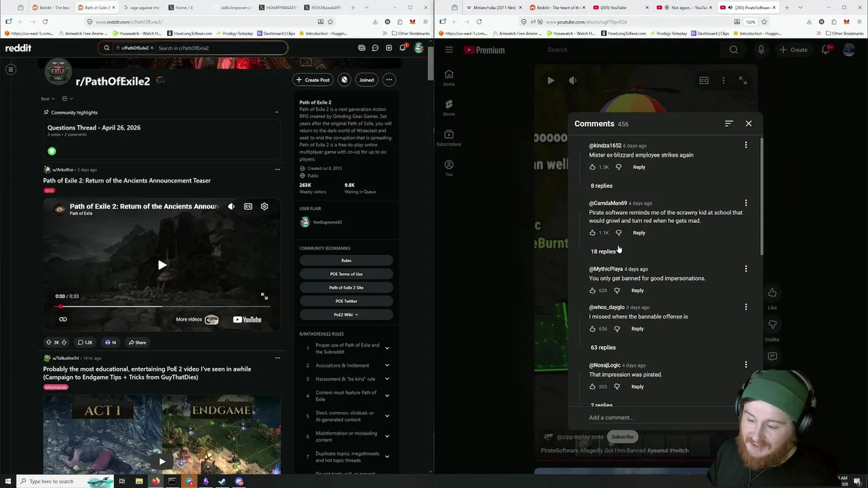Open feed layout view dropdown
The image size is (868, 488).
[67, 99]
